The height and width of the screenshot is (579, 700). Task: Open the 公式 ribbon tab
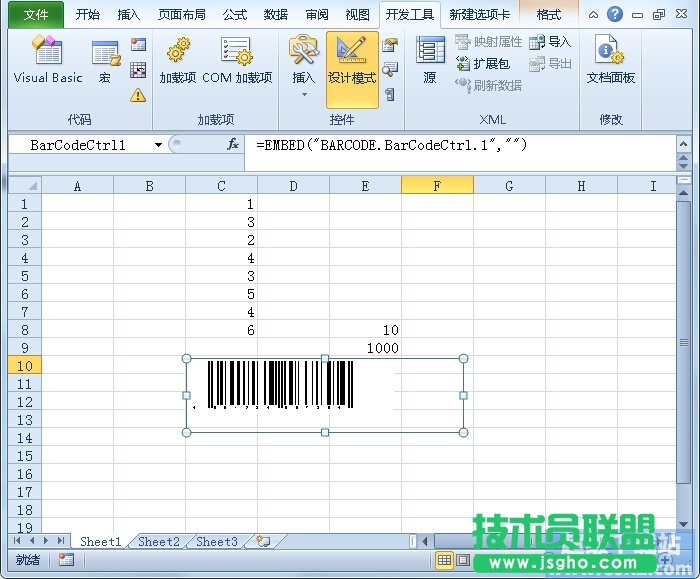[235, 15]
